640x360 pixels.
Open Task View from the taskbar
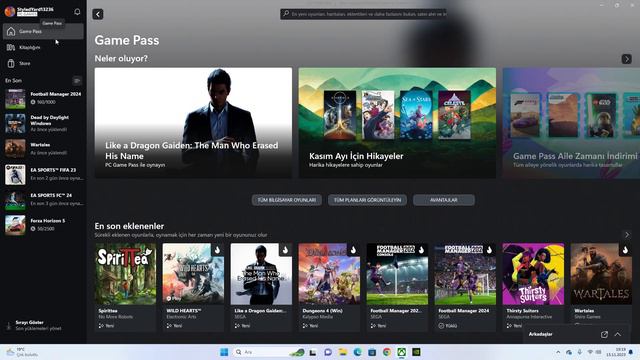[313, 352]
